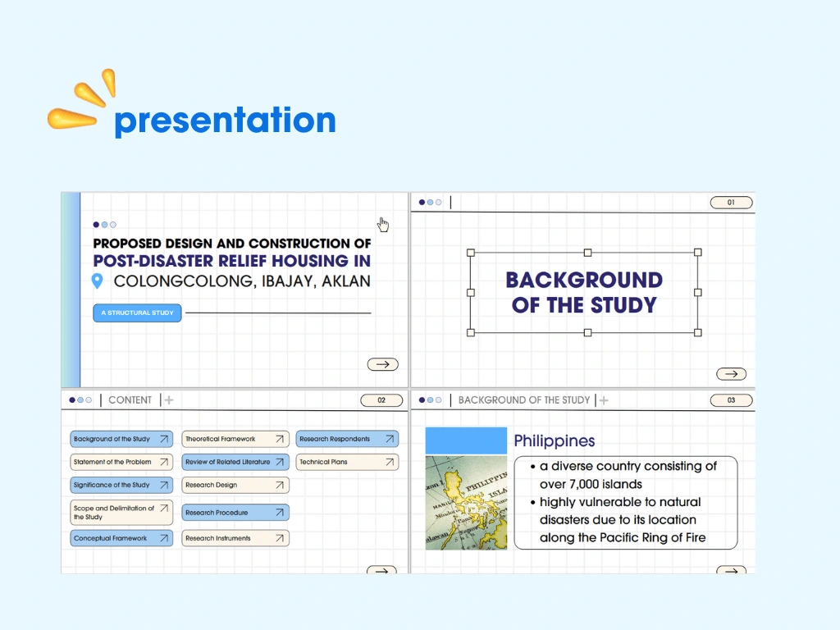Open the Conceptual Framework link
The width and height of the screenshot is (840, 630).
(x=121, y=538)
